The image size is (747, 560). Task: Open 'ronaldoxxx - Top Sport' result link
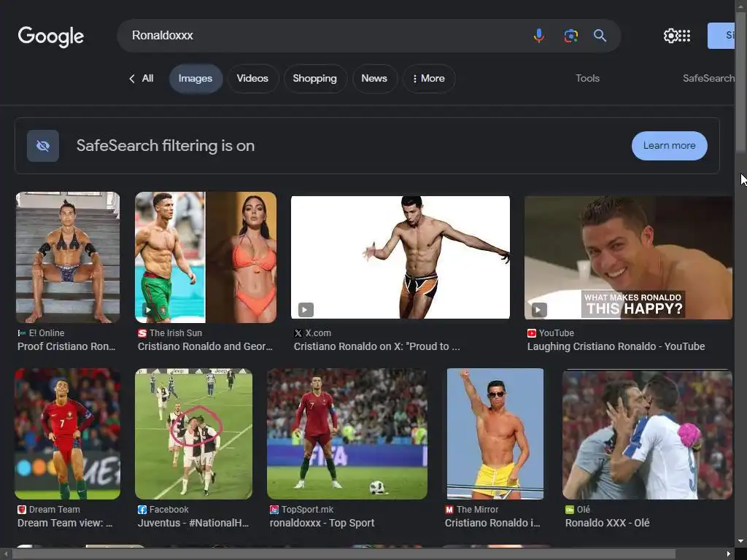[x=322, y=523]
